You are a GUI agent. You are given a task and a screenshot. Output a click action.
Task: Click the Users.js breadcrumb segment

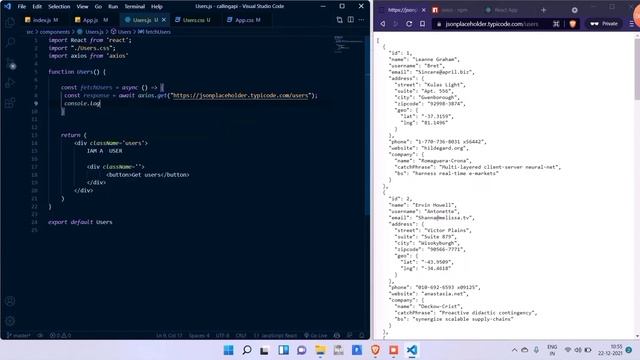(x=94, y=31)
